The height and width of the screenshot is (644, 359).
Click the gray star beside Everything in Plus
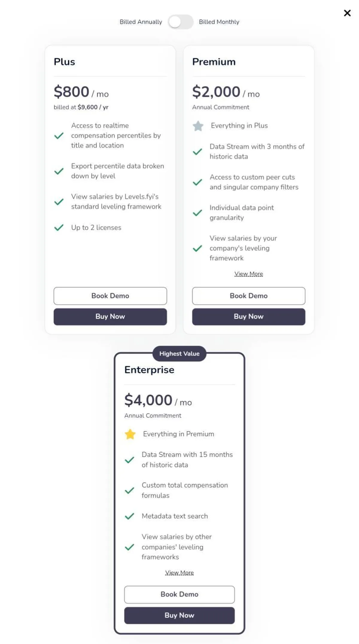pos(198,126)
